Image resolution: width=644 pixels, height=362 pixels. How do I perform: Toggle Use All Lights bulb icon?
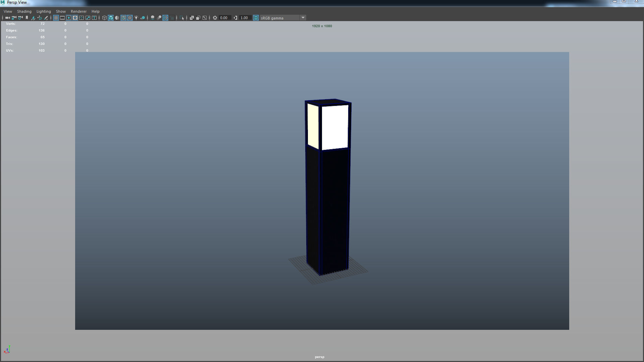pos(136,18)
